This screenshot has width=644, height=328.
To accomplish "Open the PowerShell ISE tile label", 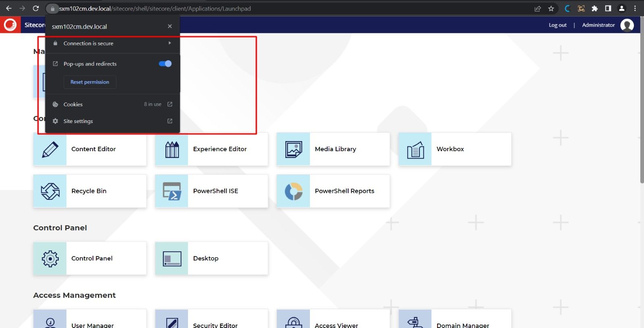I will click(215, 191).
